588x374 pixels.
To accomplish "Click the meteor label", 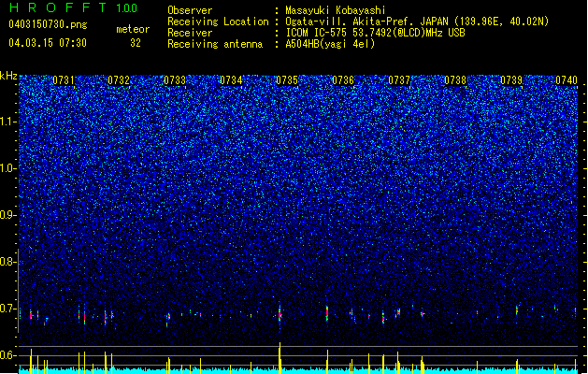I will pyautogui.click(x=133, y=29).
